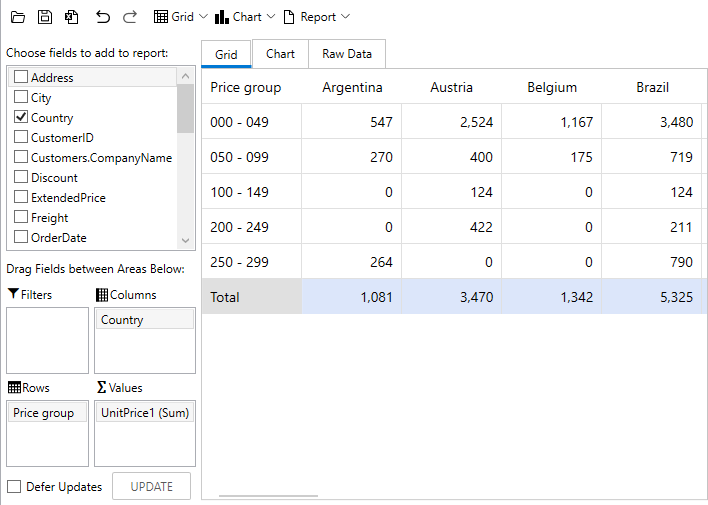Viewport: 708px width, 505px height.
Task: Switch to the Raw Data tab
Action: 347,54
